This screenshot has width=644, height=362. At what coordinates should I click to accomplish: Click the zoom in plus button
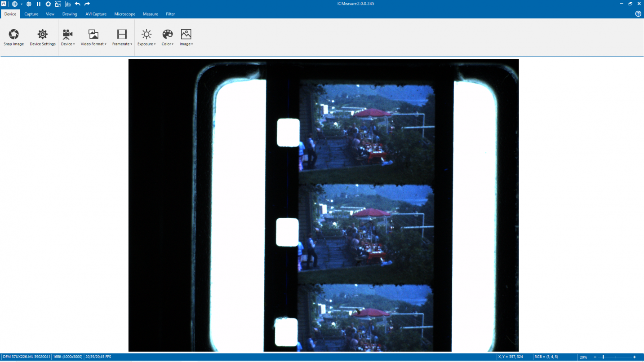click(x=635, y=357)
